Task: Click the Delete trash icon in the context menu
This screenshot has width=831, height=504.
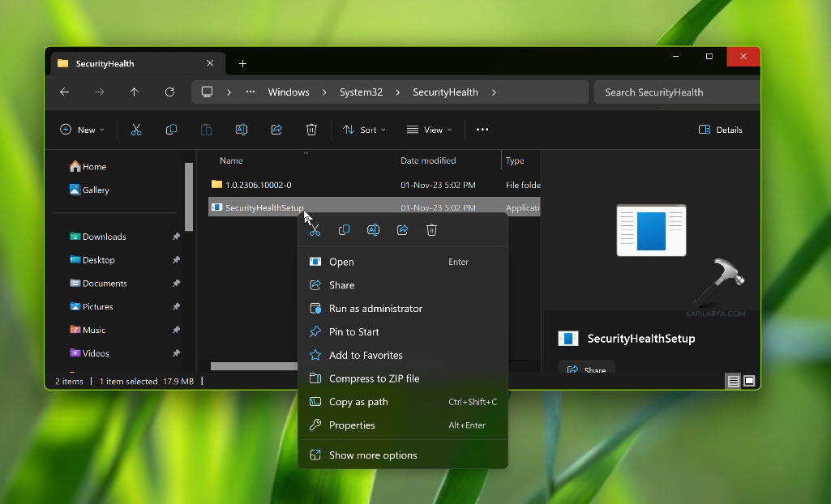Action: tap(431, 230)
